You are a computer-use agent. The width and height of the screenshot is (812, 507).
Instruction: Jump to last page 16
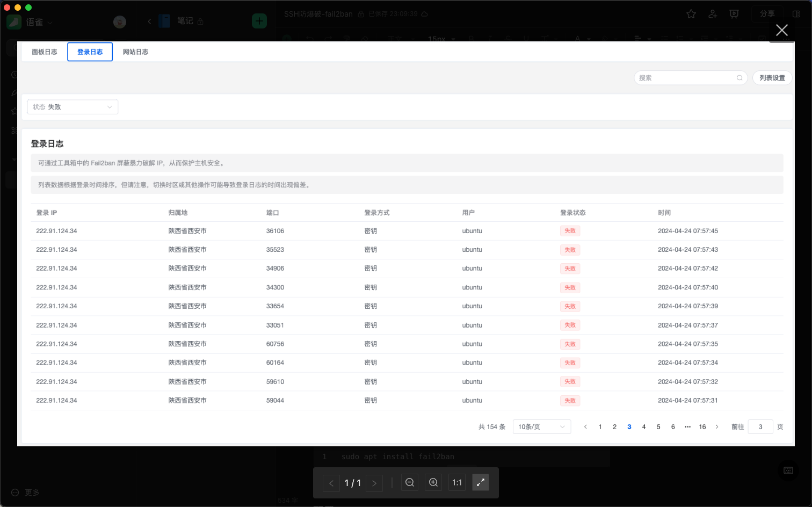coord(702,427)
